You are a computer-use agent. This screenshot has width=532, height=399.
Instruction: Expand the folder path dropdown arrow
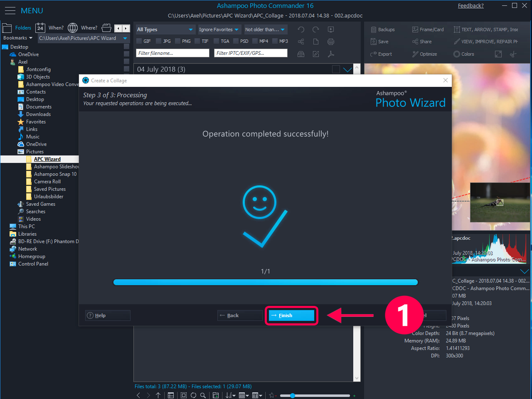click(125, 38)
